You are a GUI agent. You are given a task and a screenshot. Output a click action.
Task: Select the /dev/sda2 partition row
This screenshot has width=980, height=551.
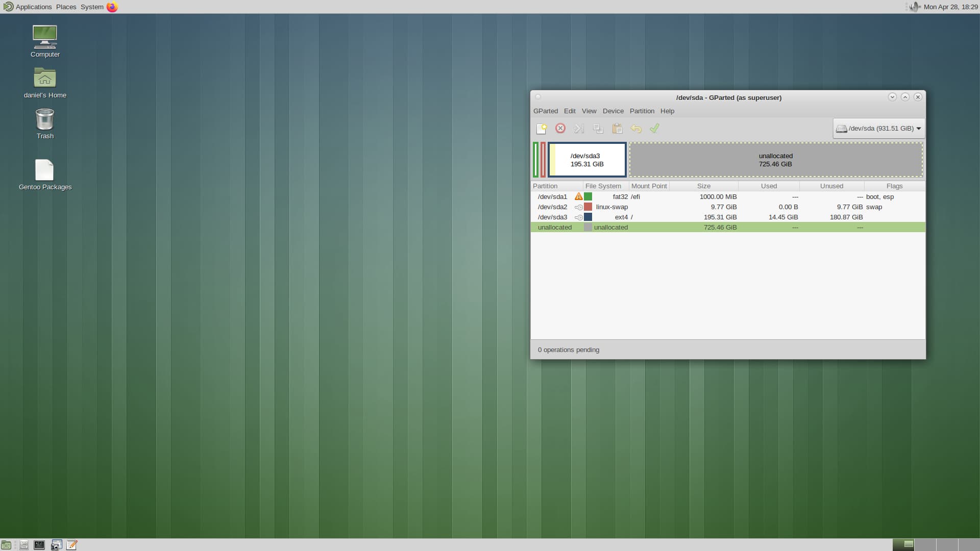[728, 207]
